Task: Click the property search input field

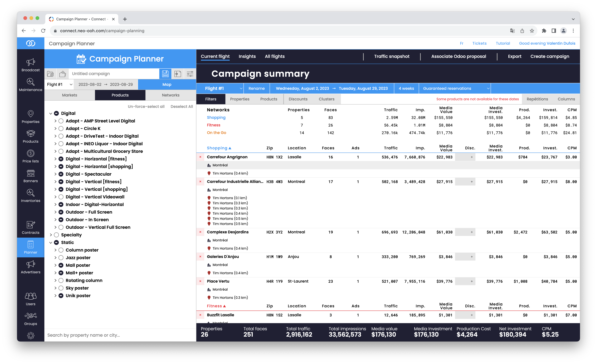Action: coord(120,335)
